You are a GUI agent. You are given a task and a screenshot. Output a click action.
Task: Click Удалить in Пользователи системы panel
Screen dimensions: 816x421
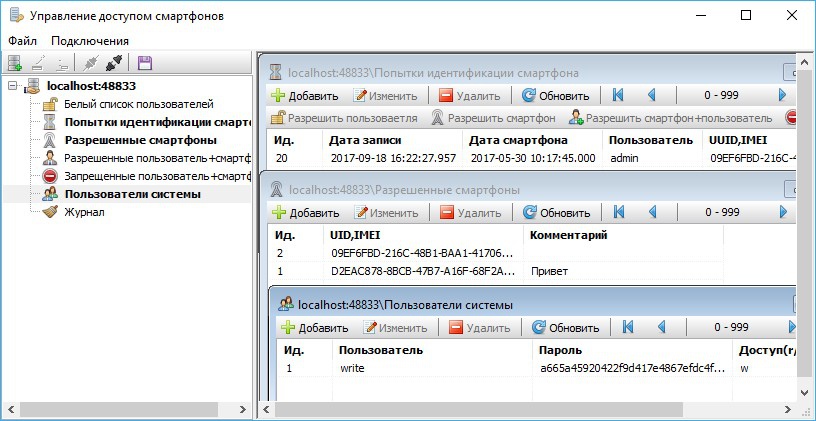click(x=479, y=327)
